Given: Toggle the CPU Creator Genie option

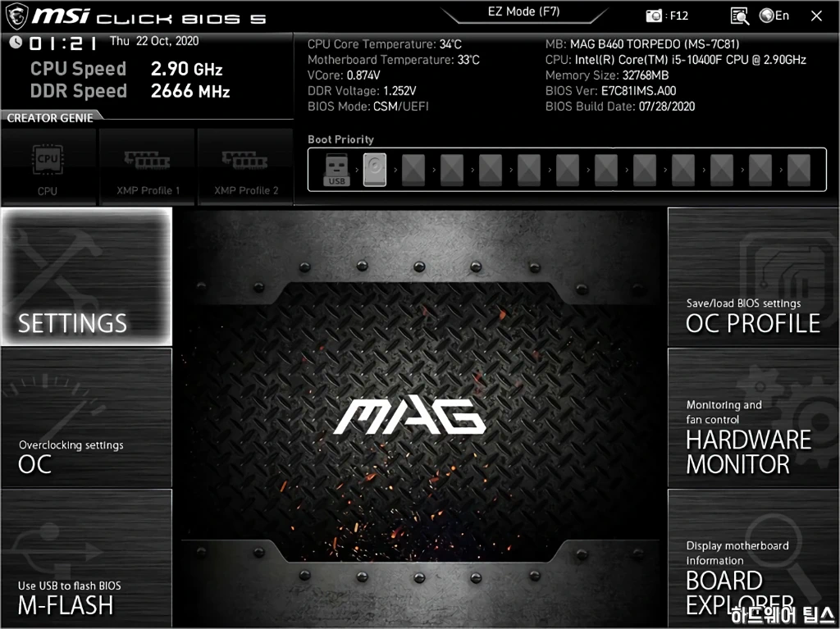Looking at the screenshot, I should 48,167.
